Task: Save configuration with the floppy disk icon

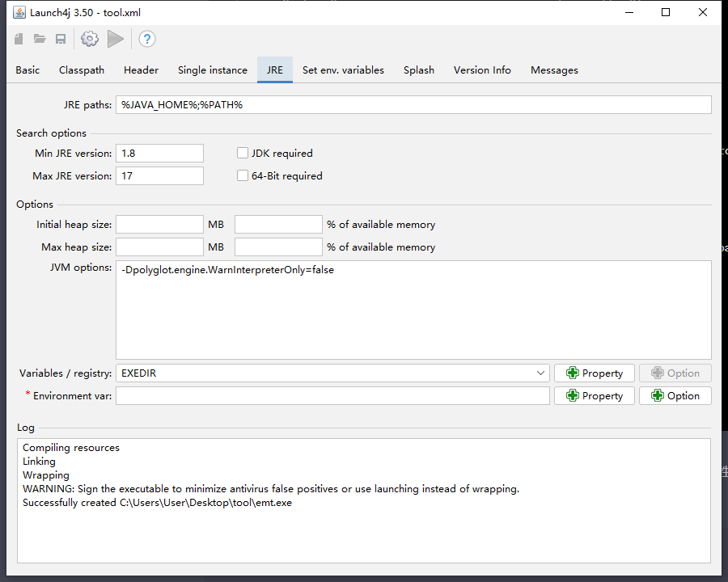Action: pos(61,39)
